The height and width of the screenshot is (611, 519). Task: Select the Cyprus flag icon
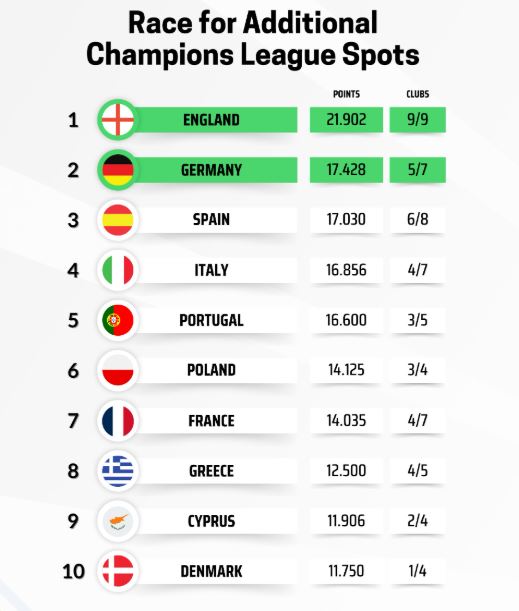click(x=118, y=521)
